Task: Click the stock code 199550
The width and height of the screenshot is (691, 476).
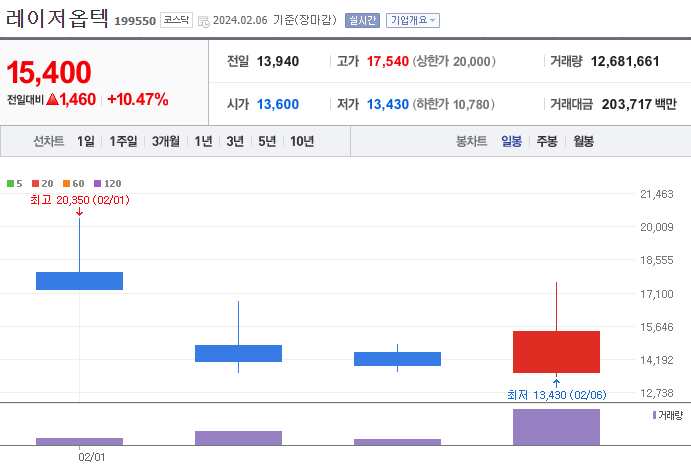Action: point(135,21)
